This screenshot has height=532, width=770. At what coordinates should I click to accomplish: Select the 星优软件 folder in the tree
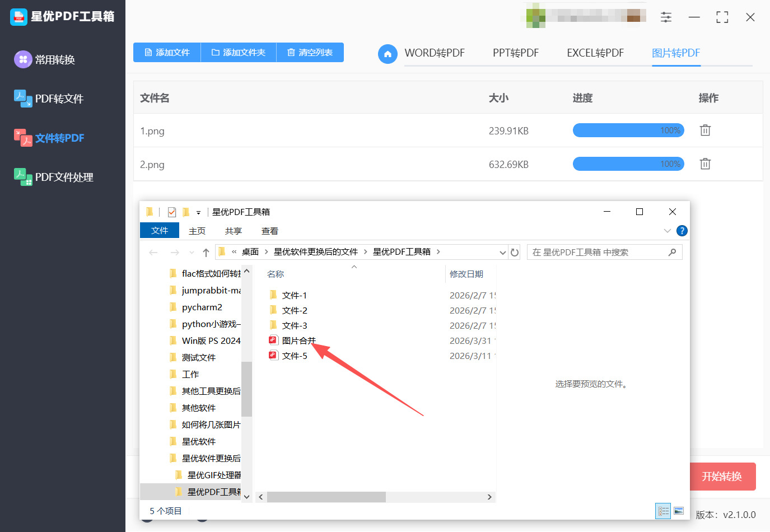click(199, 441)
